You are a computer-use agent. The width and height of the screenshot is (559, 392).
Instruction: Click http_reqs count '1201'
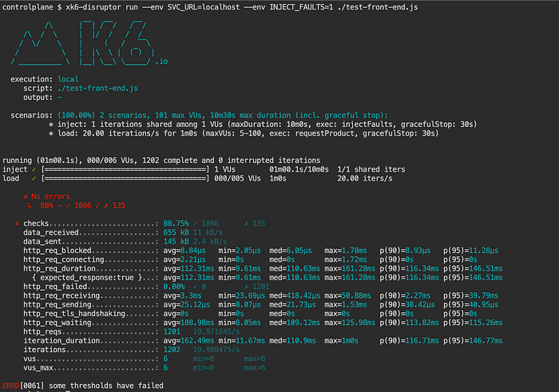click(172, 332)
